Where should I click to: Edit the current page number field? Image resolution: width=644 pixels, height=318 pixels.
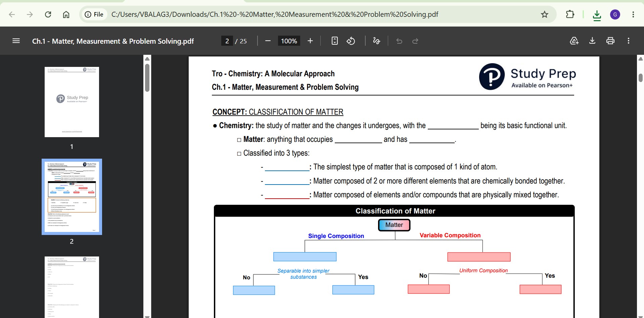227,41
